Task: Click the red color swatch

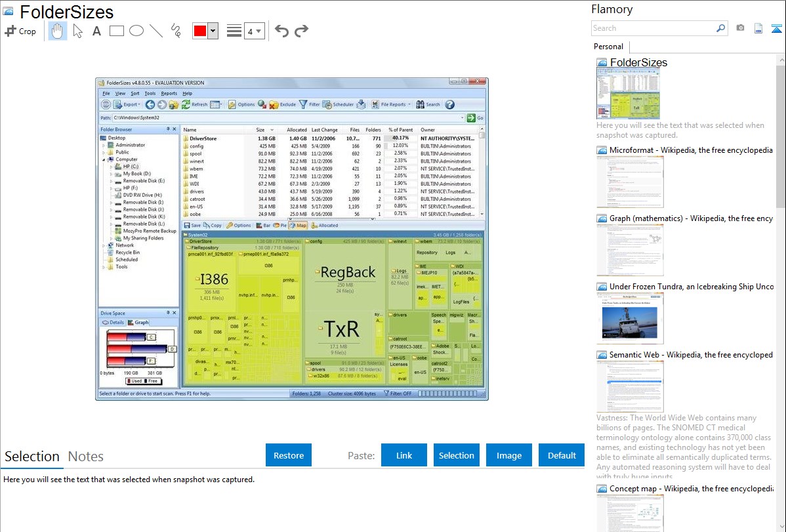Action: click(x=200, y=31)
